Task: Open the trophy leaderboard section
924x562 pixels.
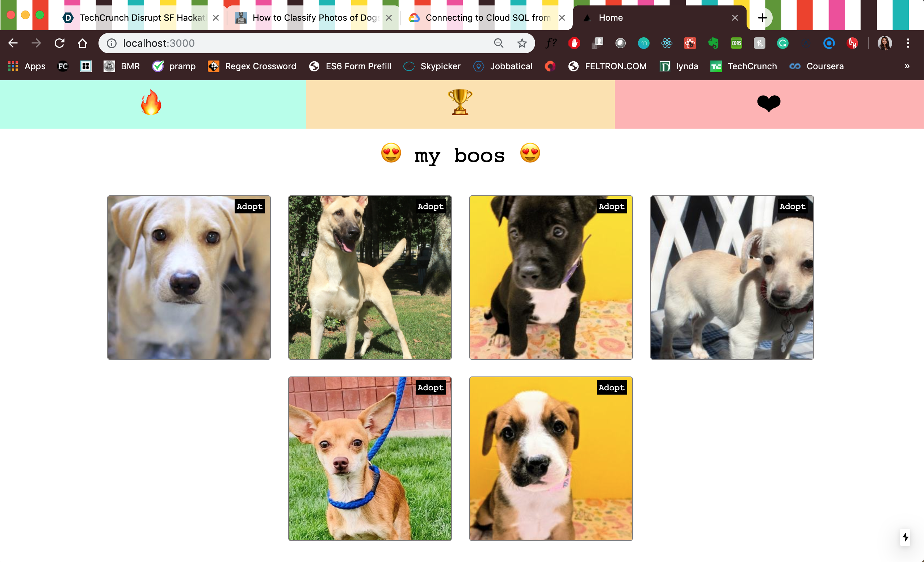Action: (460, 103)
